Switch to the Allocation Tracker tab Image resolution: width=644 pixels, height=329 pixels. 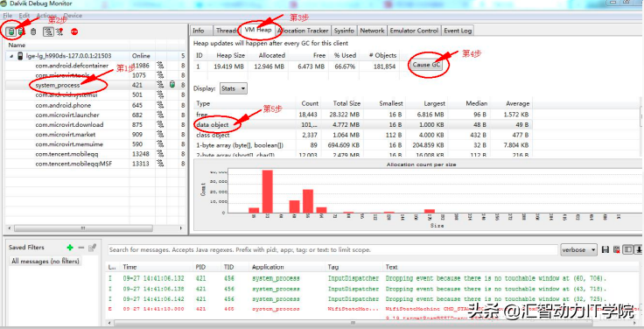(x=303, y=31)
